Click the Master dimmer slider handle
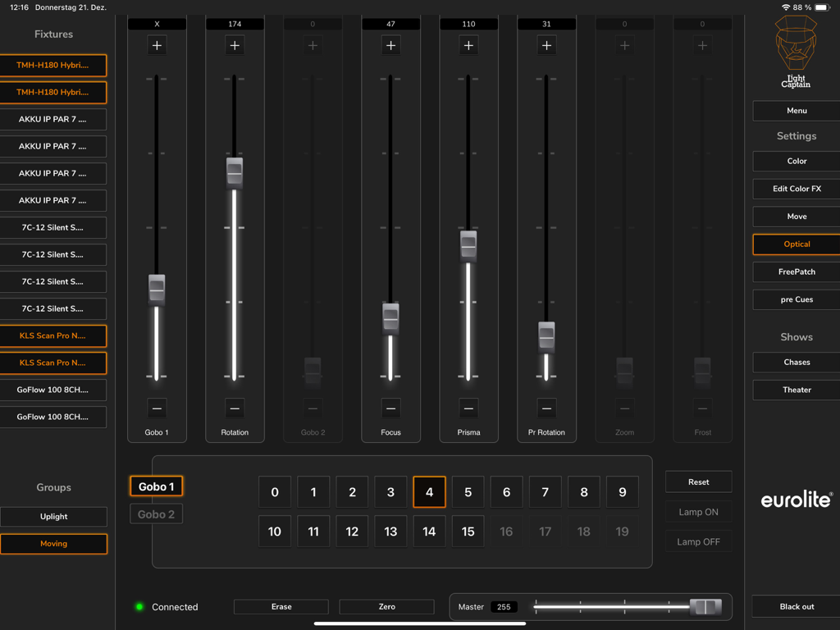 [x=705, y=607]
